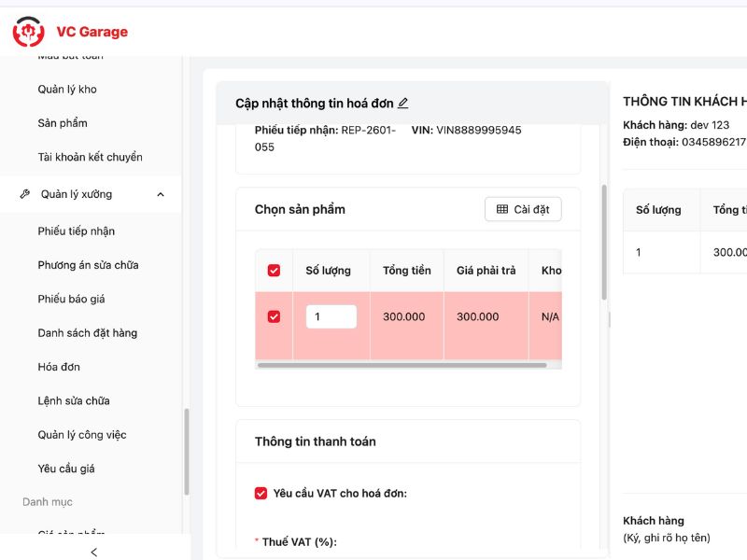The height and width of the screenshot is (560, 747).
Task: Open Danh sách đặt hàng link
Action: pos(88,333)
